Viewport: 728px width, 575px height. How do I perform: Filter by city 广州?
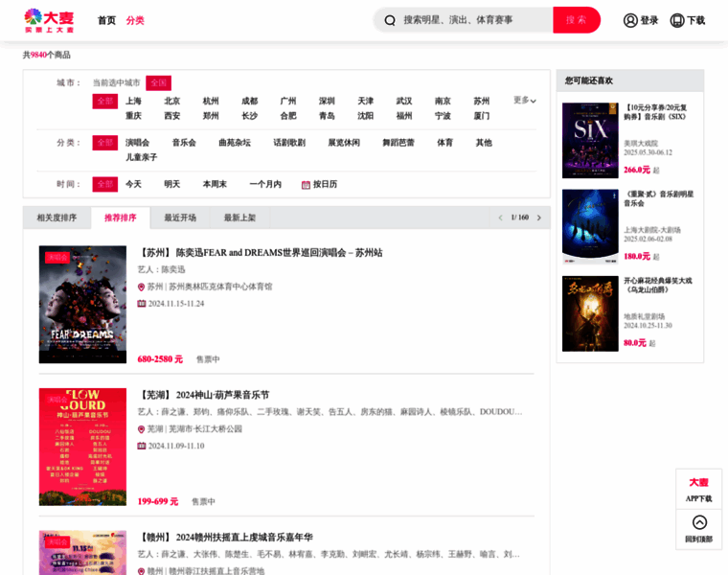click(288, 102)
